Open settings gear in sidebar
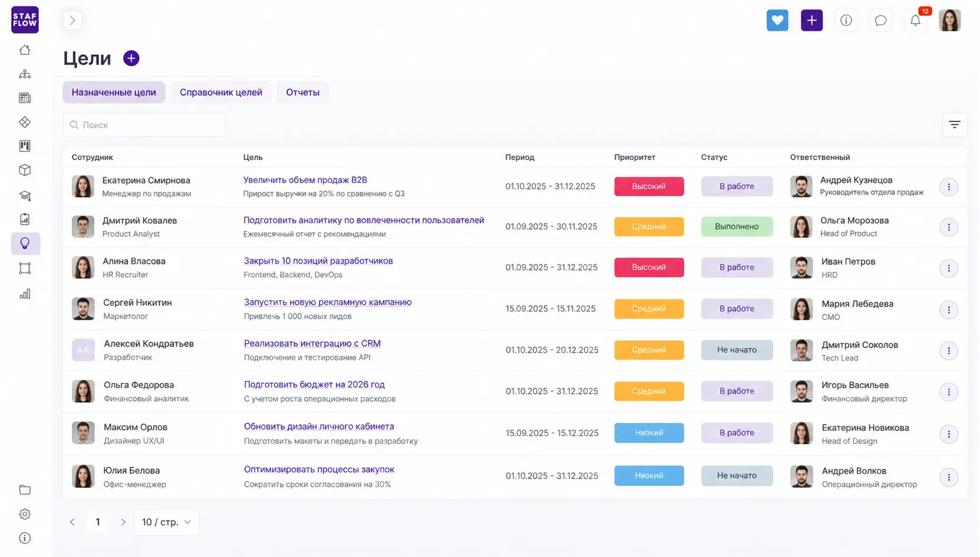 [25, 514]
